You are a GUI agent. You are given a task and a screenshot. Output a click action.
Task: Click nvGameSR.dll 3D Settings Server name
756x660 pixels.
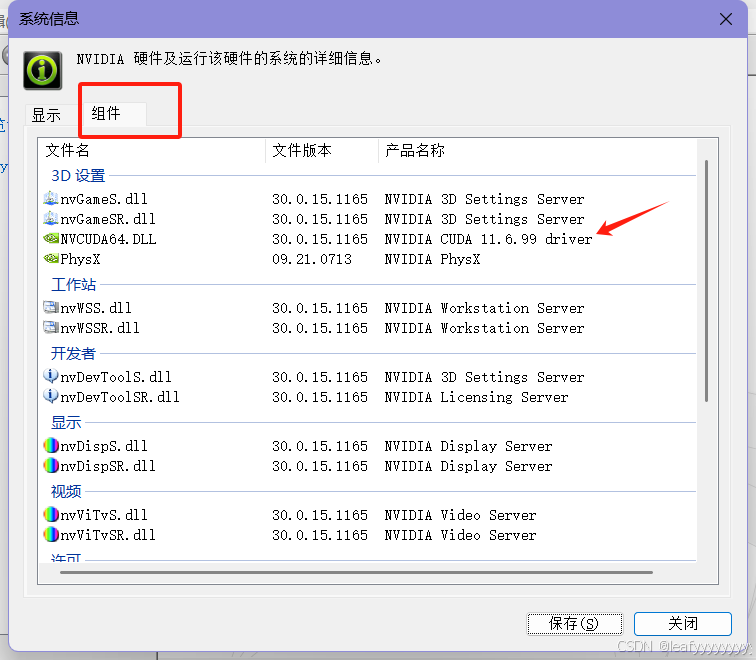tap(485, 219)
